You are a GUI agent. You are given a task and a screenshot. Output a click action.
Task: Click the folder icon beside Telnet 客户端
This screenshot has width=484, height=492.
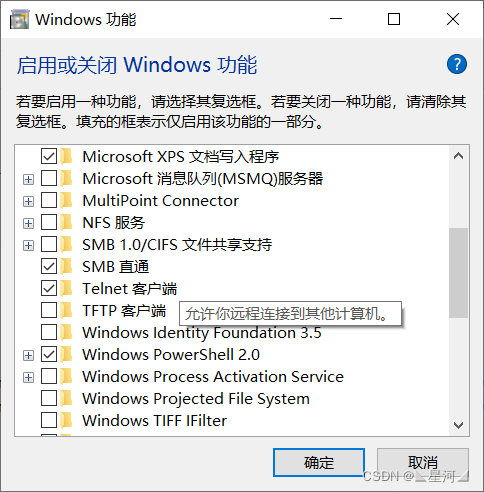pos(67,288)
